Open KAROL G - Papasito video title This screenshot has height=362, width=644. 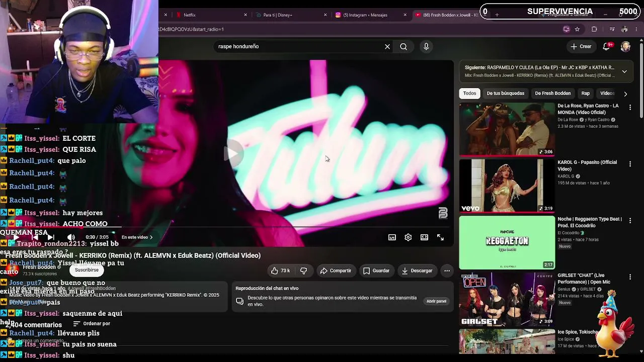point(587,165)
